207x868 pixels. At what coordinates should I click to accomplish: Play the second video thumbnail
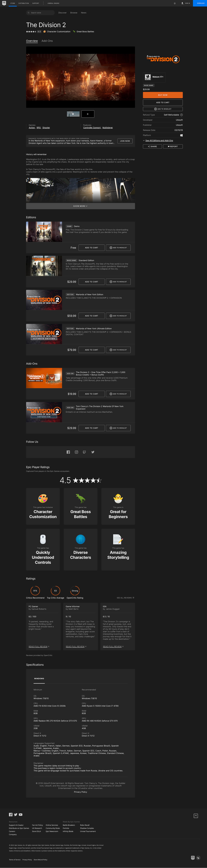coord(88,114)
